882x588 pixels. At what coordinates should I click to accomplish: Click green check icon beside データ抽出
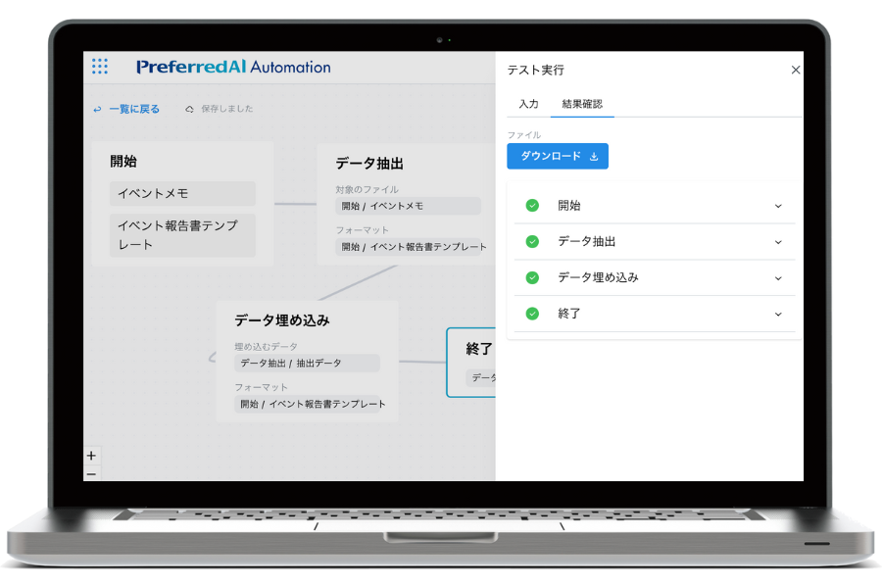click(x=532, y=242)
